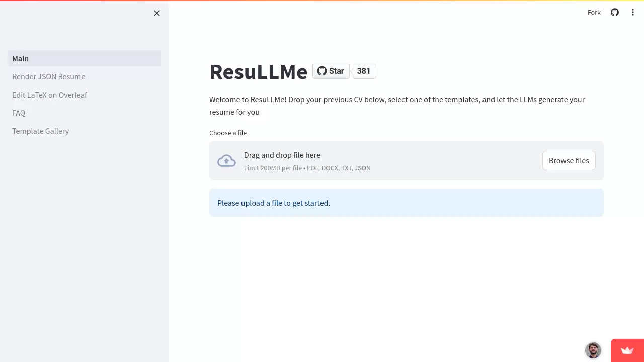Open the FAQ page
The image size is (644, 362).
[85, 113]
